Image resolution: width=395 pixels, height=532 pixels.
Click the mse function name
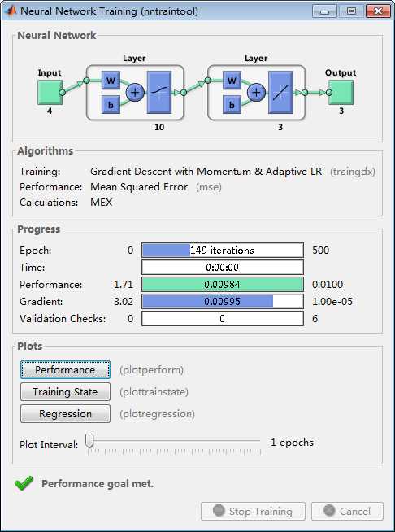(x=209, y=187)
